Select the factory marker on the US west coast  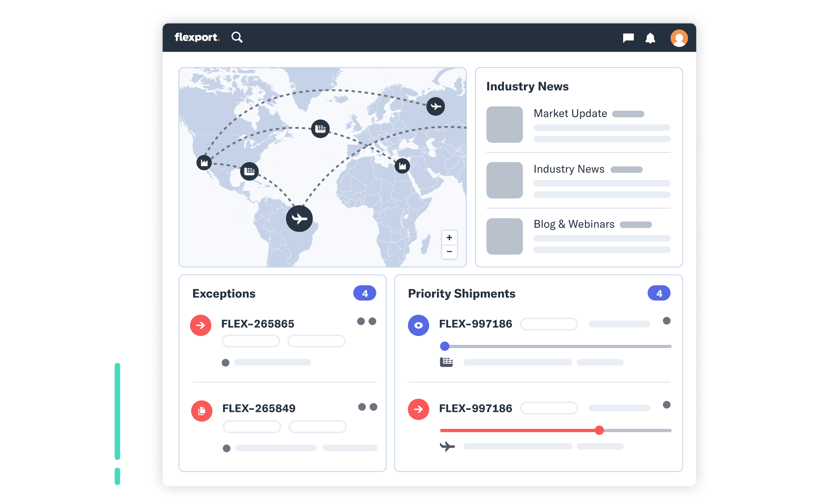(204, 163)
